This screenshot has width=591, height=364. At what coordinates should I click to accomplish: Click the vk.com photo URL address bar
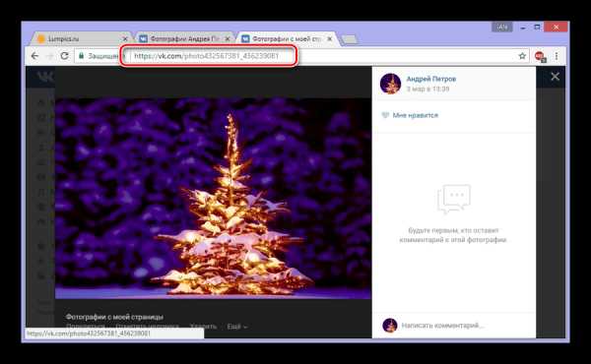tap(209, 56)
